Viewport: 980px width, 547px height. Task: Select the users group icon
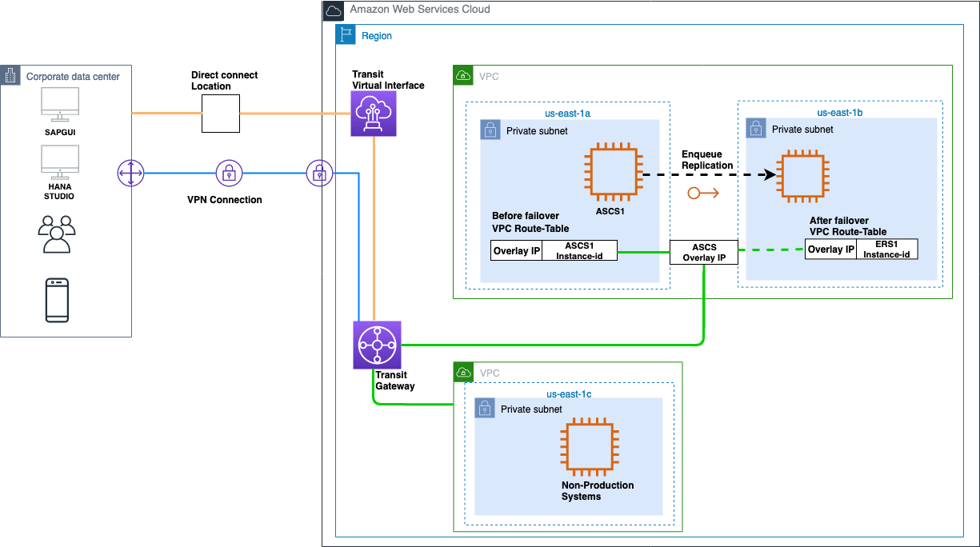pos(57,234)
